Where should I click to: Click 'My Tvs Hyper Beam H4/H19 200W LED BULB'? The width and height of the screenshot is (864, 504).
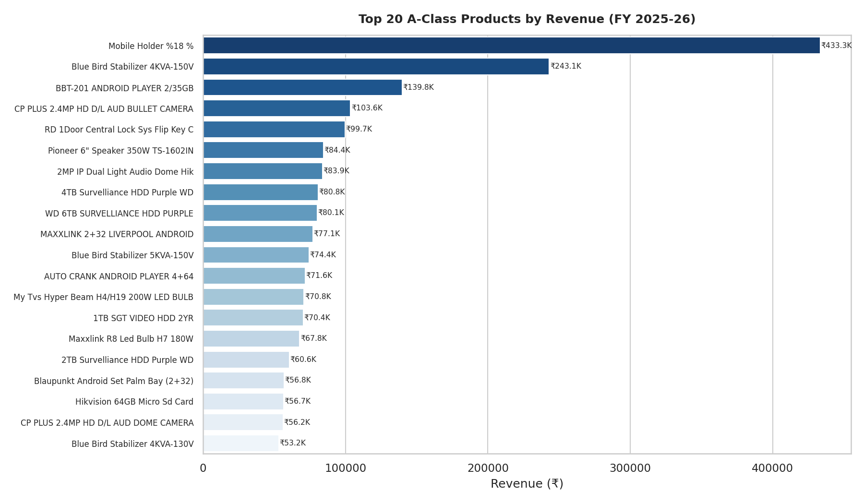click(103, 297)
